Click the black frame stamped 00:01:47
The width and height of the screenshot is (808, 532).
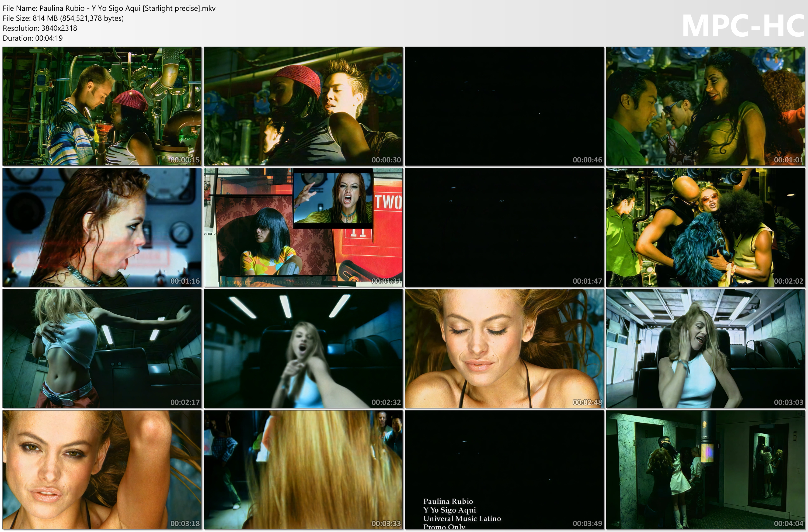click(504, 227)
